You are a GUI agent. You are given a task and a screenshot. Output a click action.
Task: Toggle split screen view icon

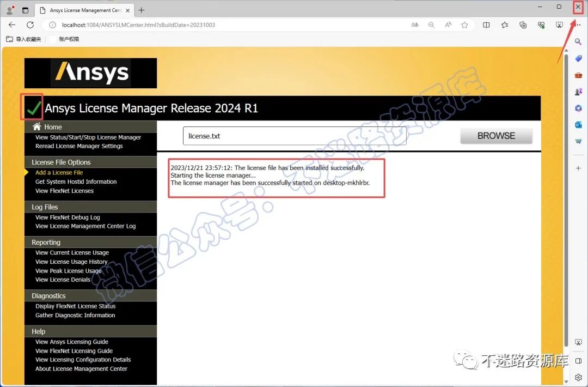pyautogui.click(x=486, y=25)
